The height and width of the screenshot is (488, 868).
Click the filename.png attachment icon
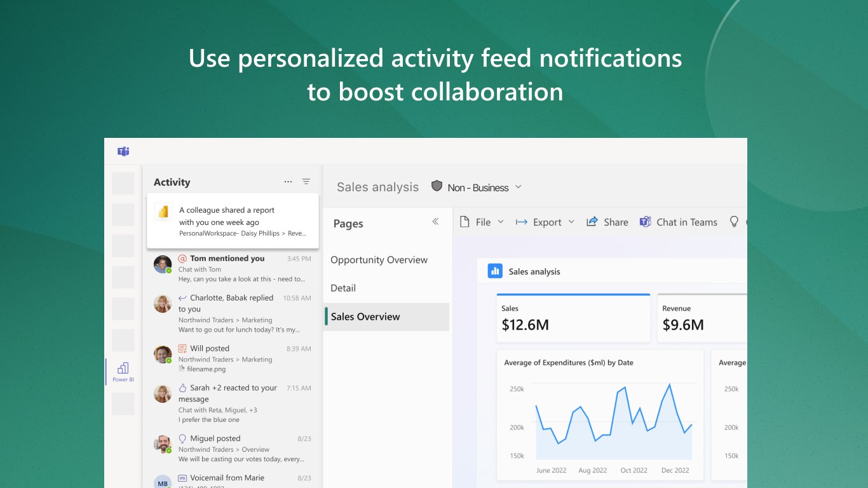pos(182,369)
